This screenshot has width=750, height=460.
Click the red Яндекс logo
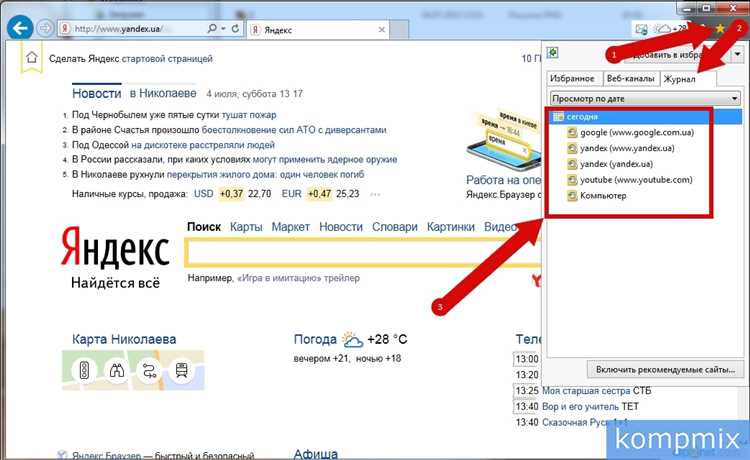tap(115, 248)
